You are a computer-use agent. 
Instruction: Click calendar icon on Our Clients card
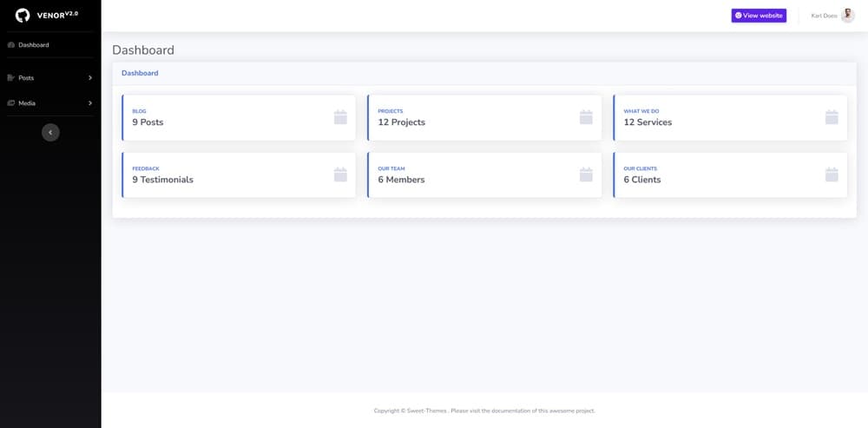coord(832,174)
